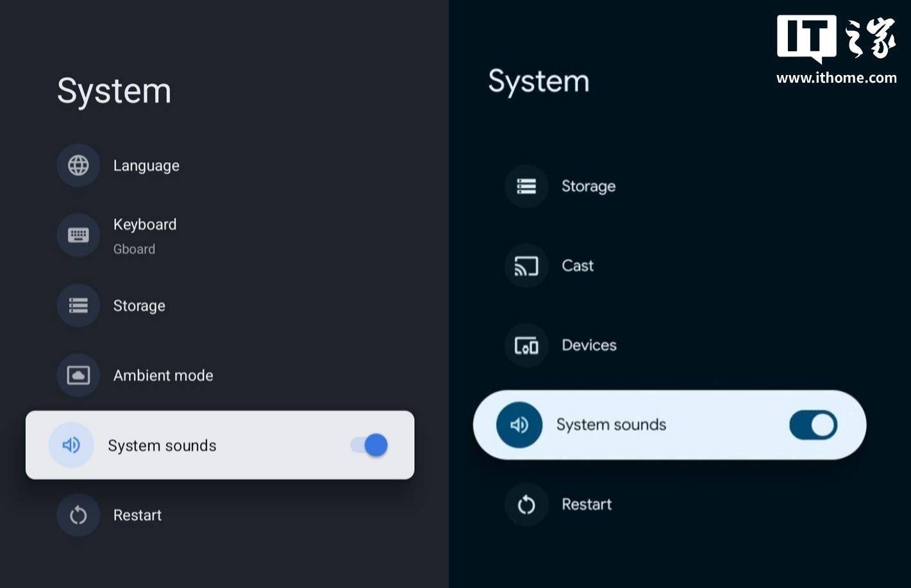Screen dimensions: 911x588
Task: Click the Devices icon in right panel
Action: point(526,345)
